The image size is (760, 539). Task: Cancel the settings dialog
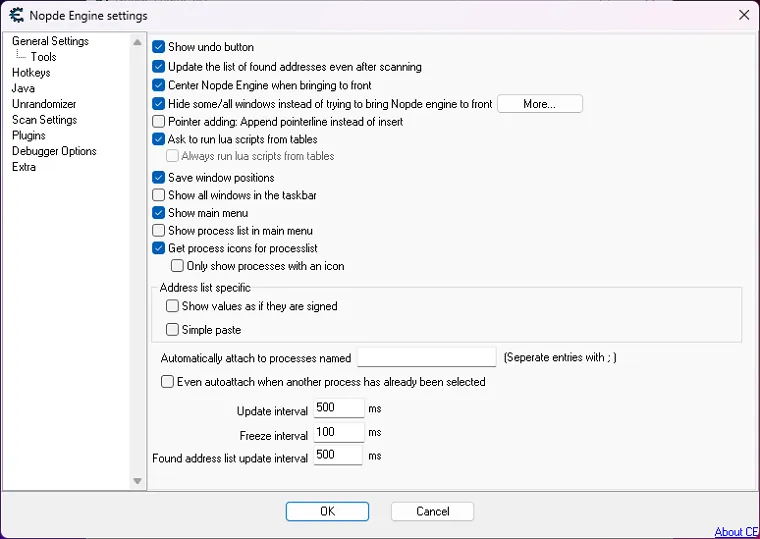tap(432, 511)
